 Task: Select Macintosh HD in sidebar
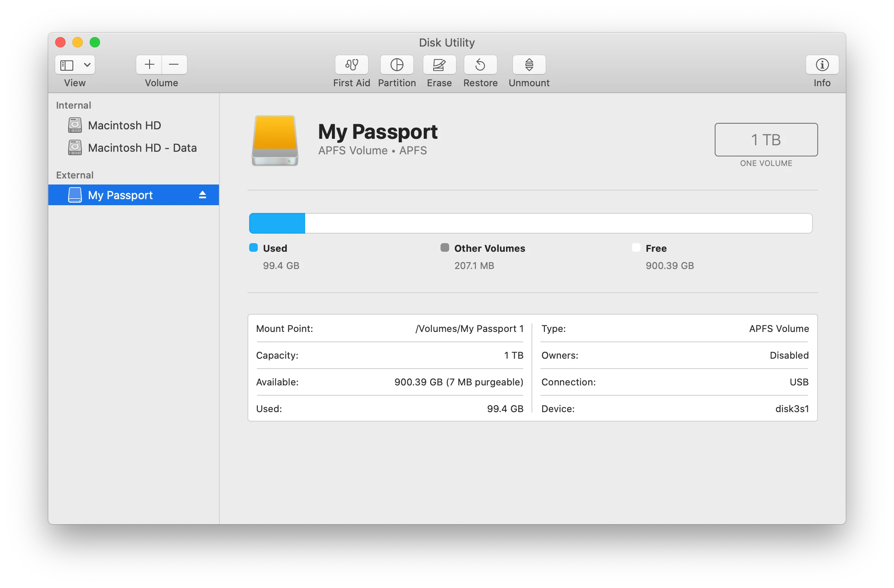[x=124, y=125]
